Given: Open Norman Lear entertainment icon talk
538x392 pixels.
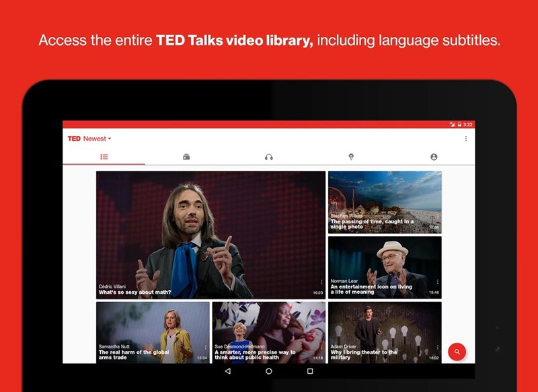Looking at the screenshot, I should pyautogui.click(x=385, y=268).
